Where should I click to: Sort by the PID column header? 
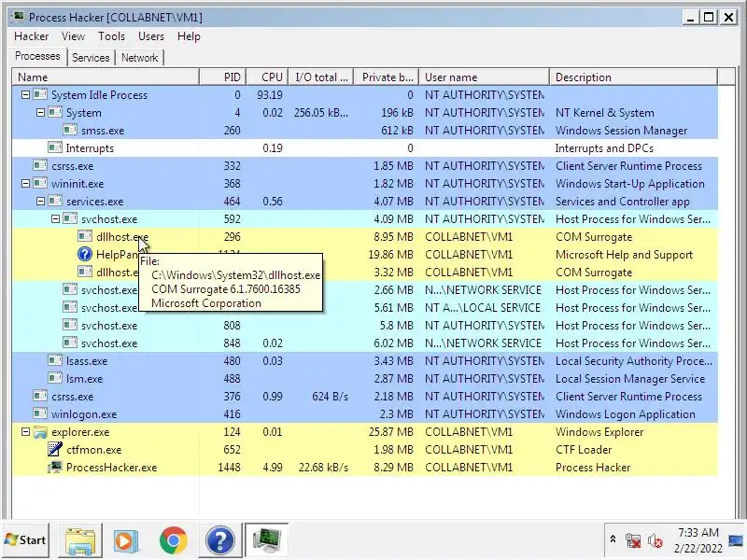click(x=222, y=77)
